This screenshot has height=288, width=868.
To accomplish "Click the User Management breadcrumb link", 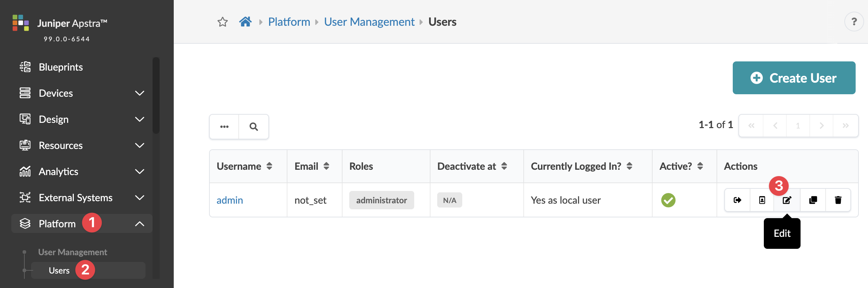I will pos(369,22).
